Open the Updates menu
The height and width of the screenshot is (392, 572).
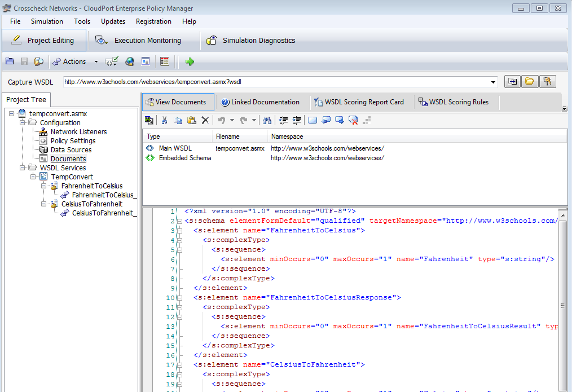pyautogui.click(x=113, y=21)
